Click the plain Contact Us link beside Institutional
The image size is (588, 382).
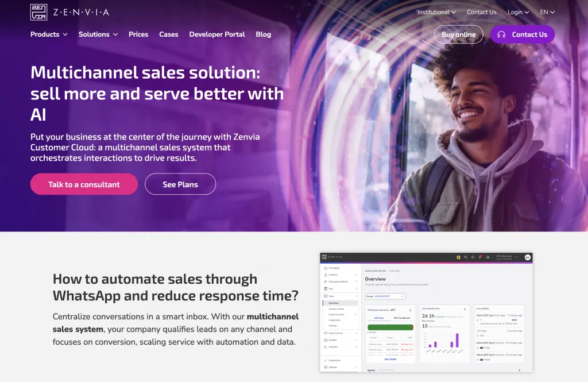coord(482,12)
